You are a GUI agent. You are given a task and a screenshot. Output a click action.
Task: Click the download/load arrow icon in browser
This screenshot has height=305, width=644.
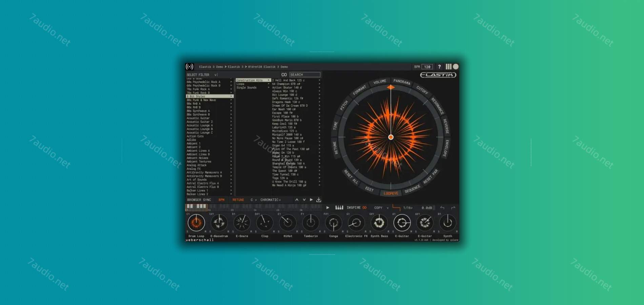coord(319,200)
